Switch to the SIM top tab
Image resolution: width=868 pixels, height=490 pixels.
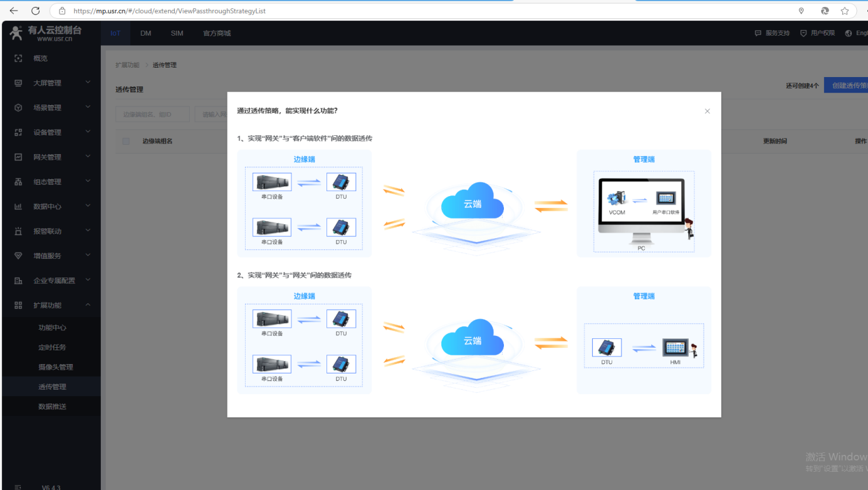tap(177, 33)
